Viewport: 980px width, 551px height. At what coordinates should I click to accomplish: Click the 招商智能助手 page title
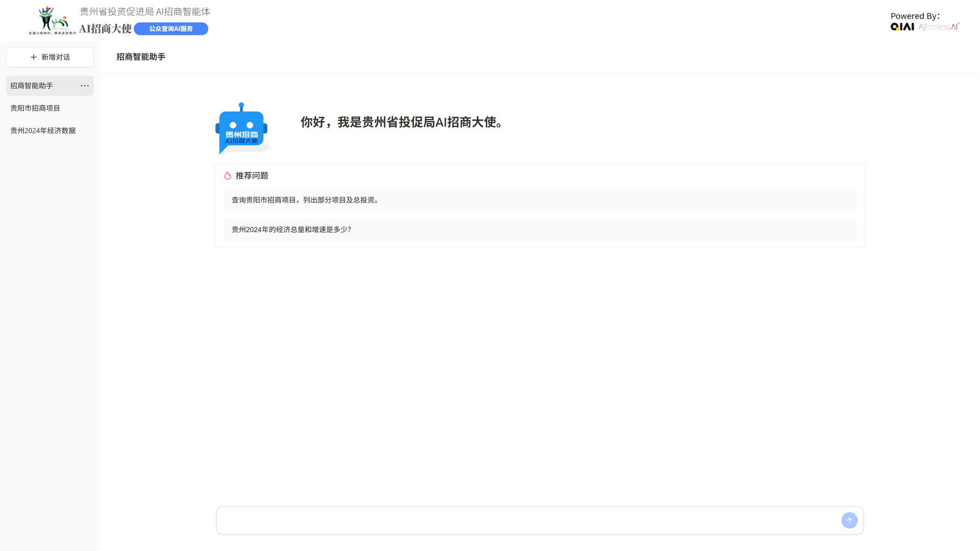(x=141, y=57)
